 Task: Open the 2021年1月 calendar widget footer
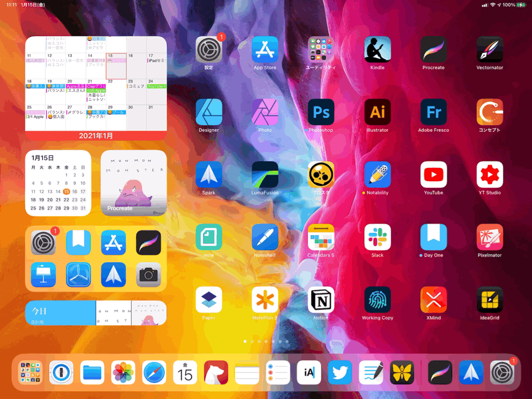96,136
